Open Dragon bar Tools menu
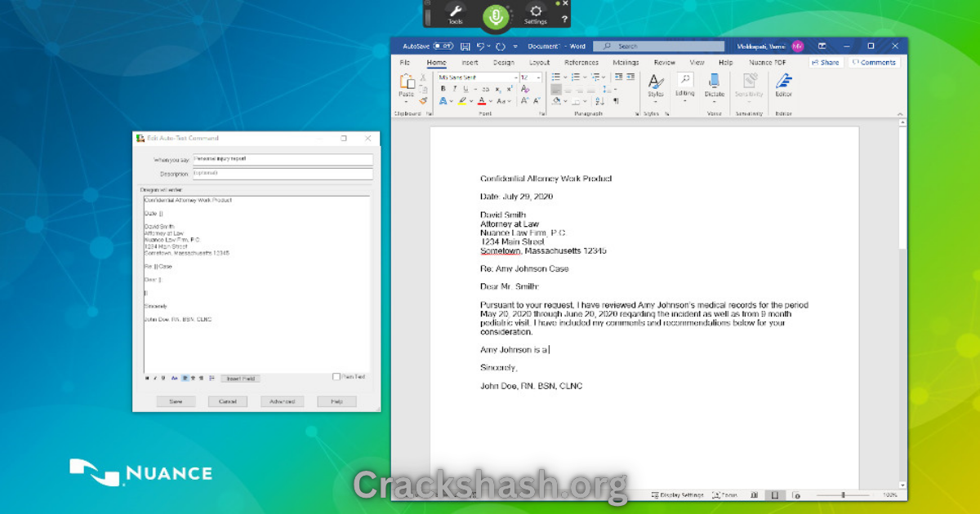 [456, 14]
